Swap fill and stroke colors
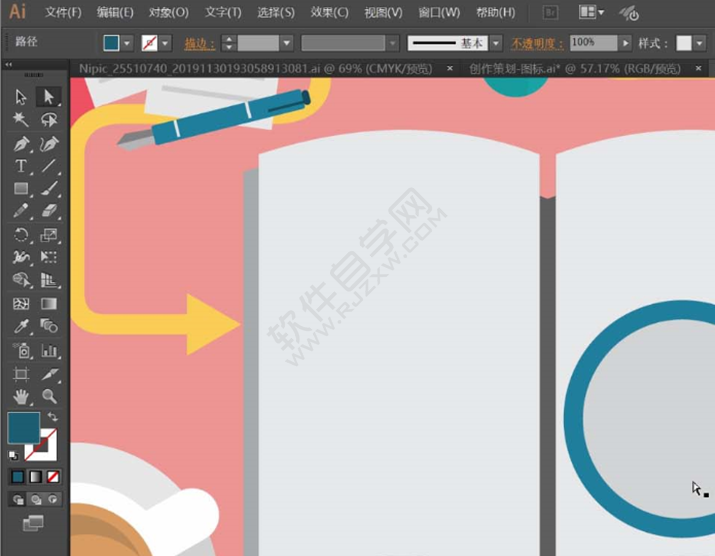 point(52,416)
